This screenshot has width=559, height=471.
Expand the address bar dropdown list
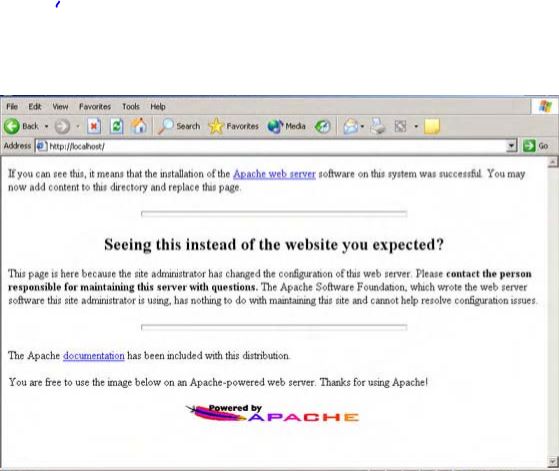(x=512, y=146)
